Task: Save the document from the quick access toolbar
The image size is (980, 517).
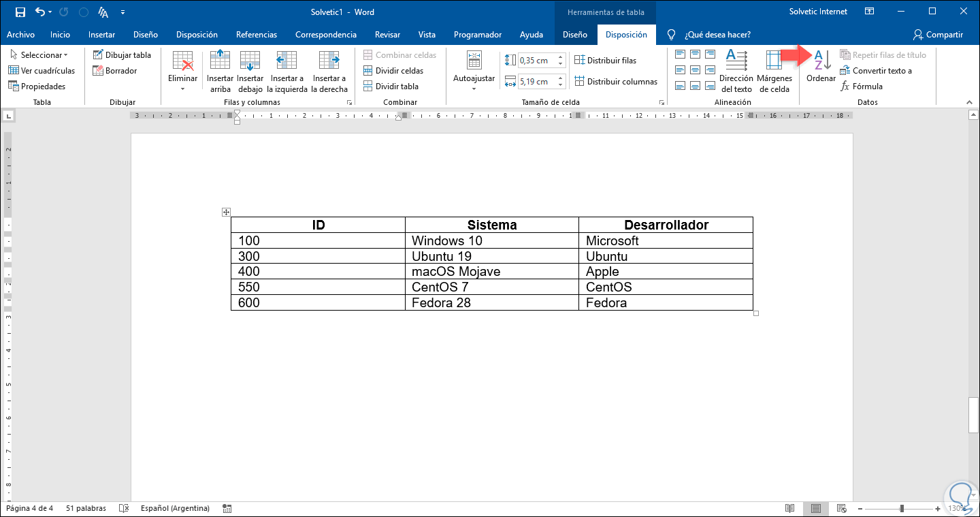Action: click(20, 12)
